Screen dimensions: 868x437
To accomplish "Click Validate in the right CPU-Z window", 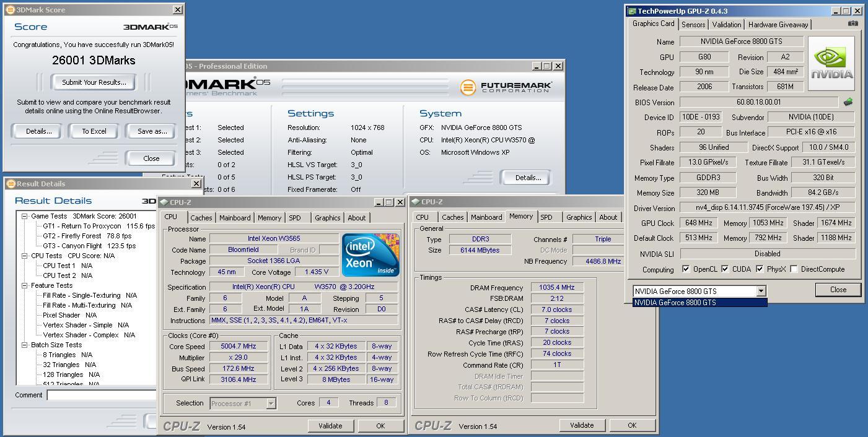I will (582, 425).
